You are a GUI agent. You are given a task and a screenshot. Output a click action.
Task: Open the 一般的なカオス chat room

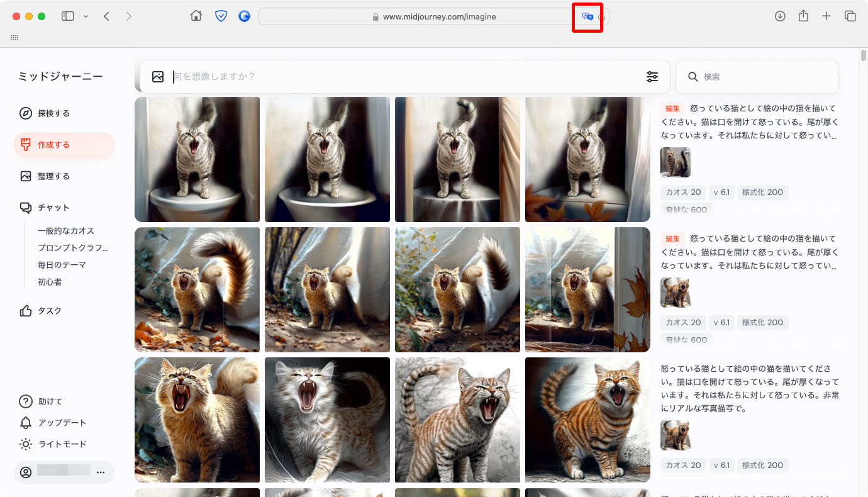[66, 231]
